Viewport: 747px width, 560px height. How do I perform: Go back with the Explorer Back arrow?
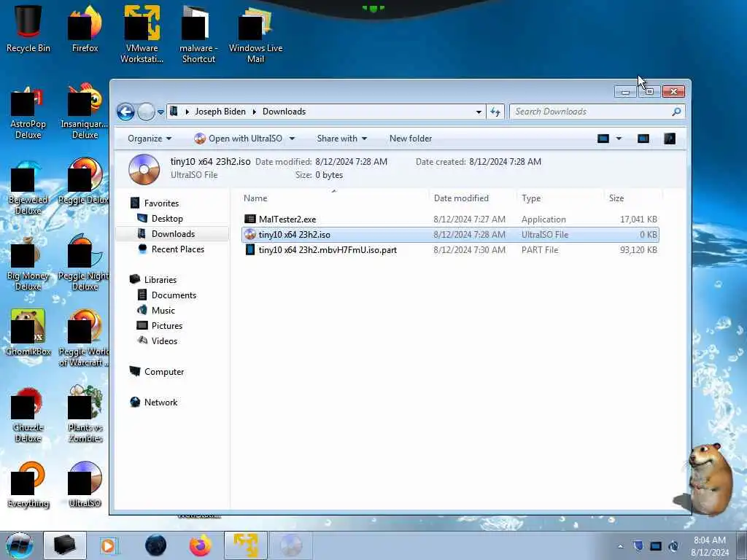coord(125,112)
